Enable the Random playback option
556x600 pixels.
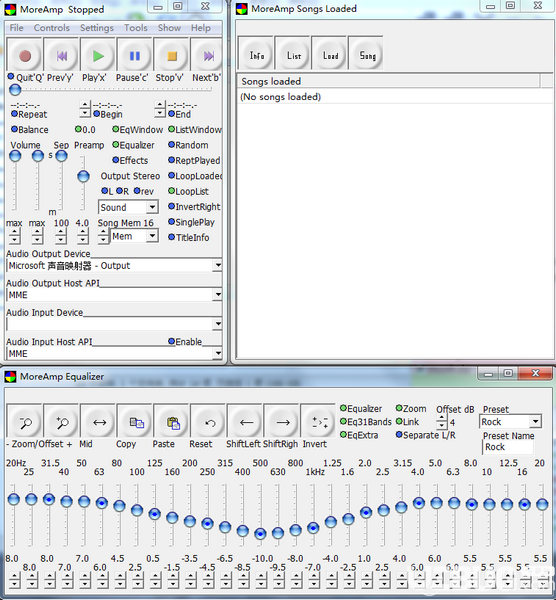[188, 145]
